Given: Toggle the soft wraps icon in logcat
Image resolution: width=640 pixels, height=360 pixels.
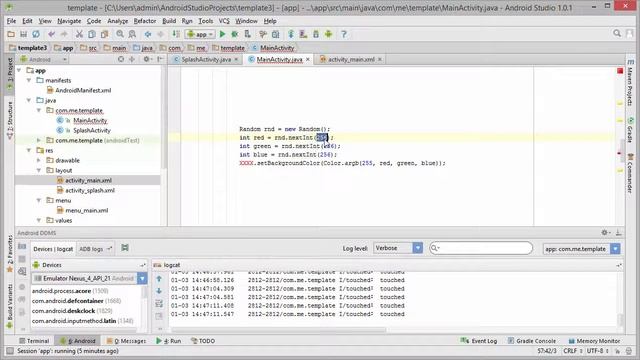Looking at the screenshot, I should pos(159,304).
